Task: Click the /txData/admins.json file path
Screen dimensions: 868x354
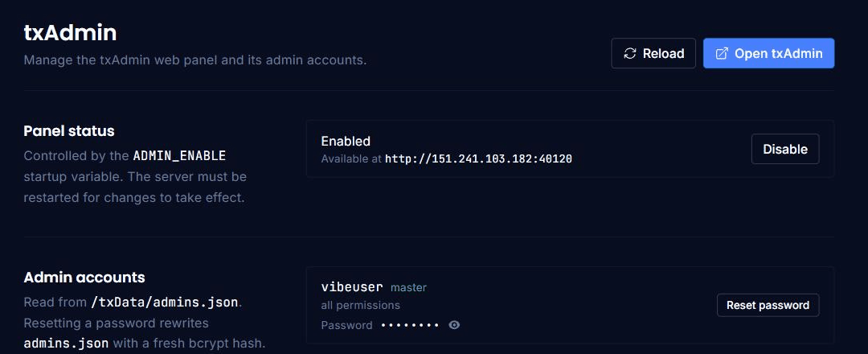Action: (x=165, y=303)
